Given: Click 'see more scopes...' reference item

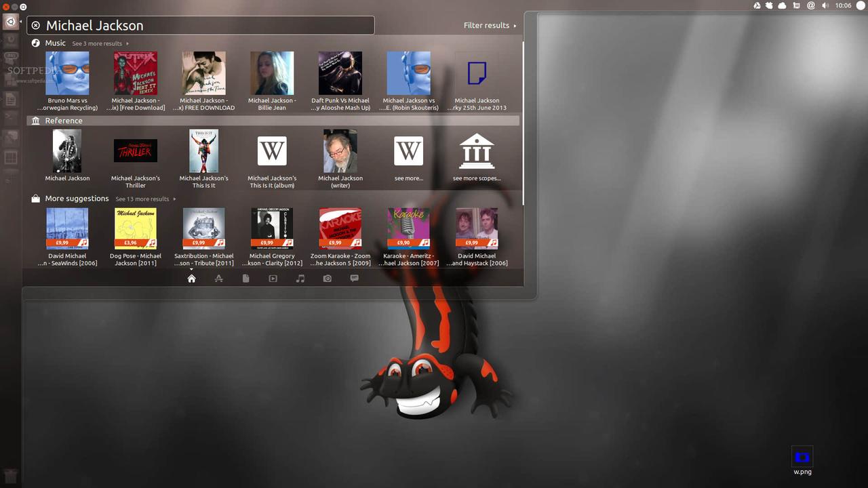Looking at the screenshot, I should 476,157.
